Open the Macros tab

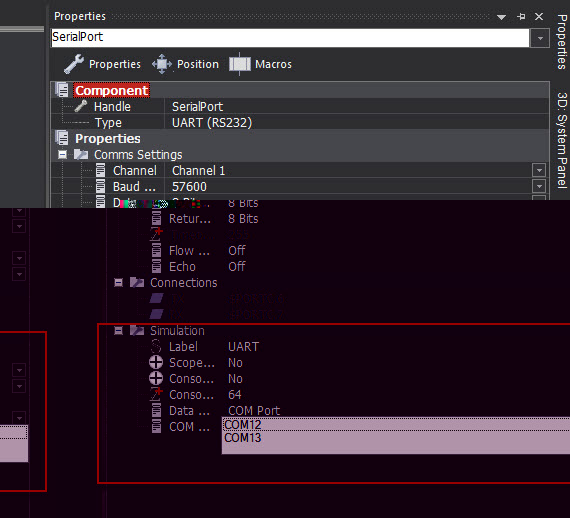point(261,64)
